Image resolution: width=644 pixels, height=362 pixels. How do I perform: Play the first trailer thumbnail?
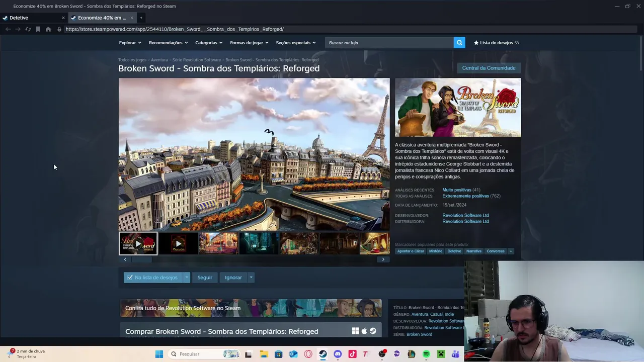tap(138, 243)
